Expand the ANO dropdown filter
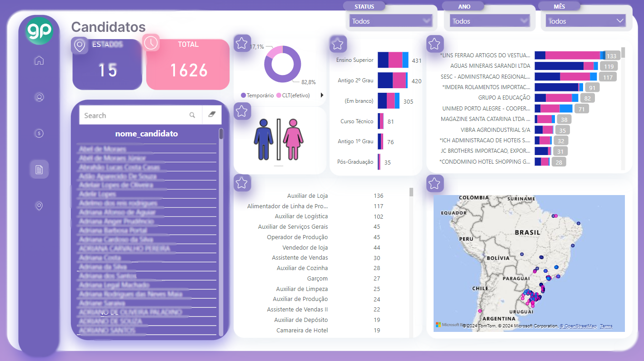 (x=489, y=21)
